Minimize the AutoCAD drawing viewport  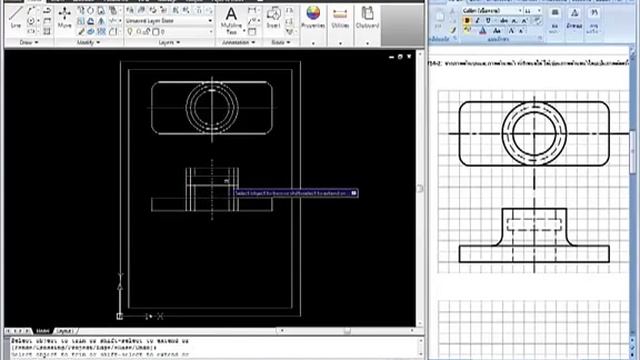(x=391, y=57)
